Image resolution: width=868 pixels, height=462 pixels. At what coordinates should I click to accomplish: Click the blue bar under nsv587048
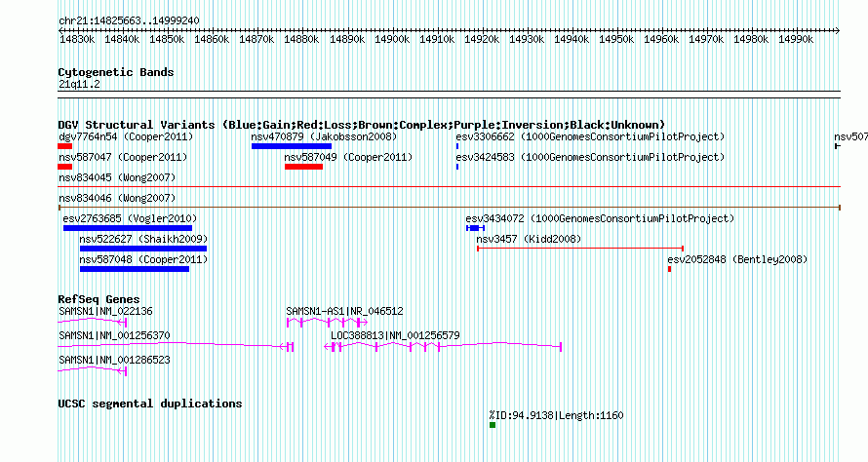135,269
